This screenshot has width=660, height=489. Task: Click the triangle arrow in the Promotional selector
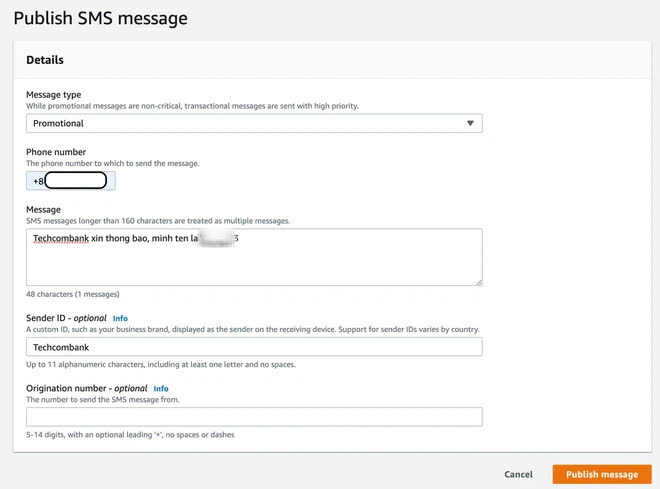[x=470, y=123]
